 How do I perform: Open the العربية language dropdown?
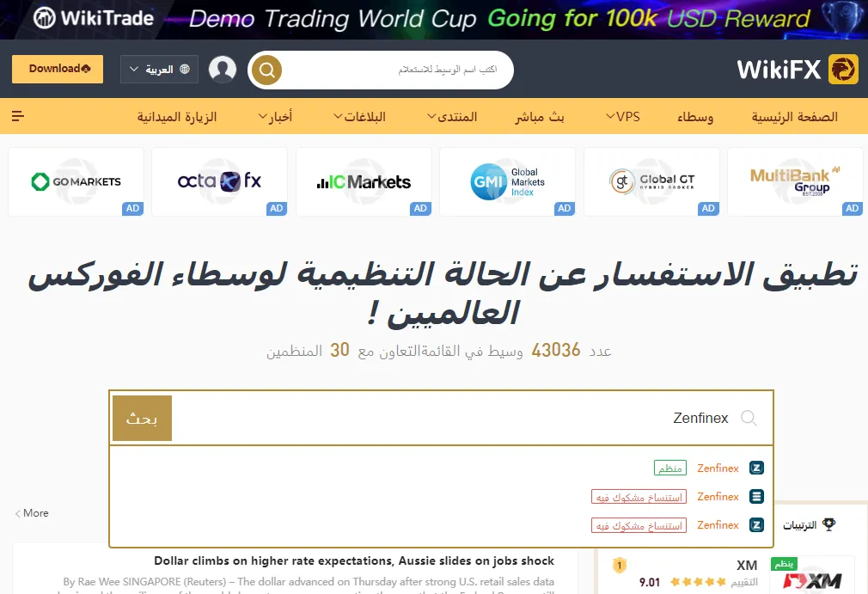pyautogui.click(x=160, y=69)
